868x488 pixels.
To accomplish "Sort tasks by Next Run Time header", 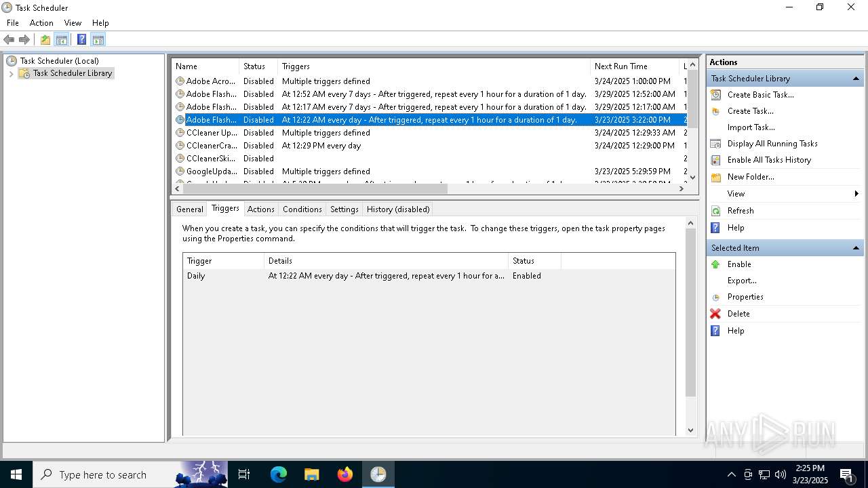I will [x=634, y=66].
